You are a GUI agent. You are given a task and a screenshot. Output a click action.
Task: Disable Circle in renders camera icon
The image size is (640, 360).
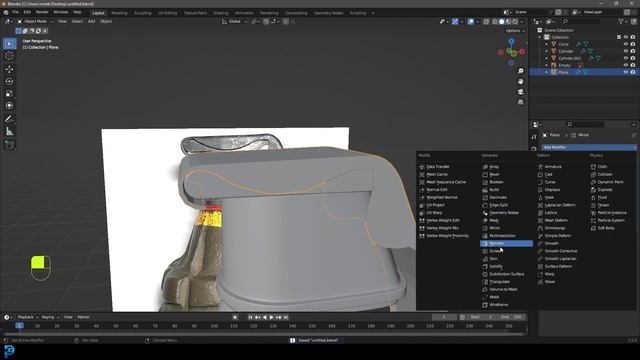click(x=633, y=44)
